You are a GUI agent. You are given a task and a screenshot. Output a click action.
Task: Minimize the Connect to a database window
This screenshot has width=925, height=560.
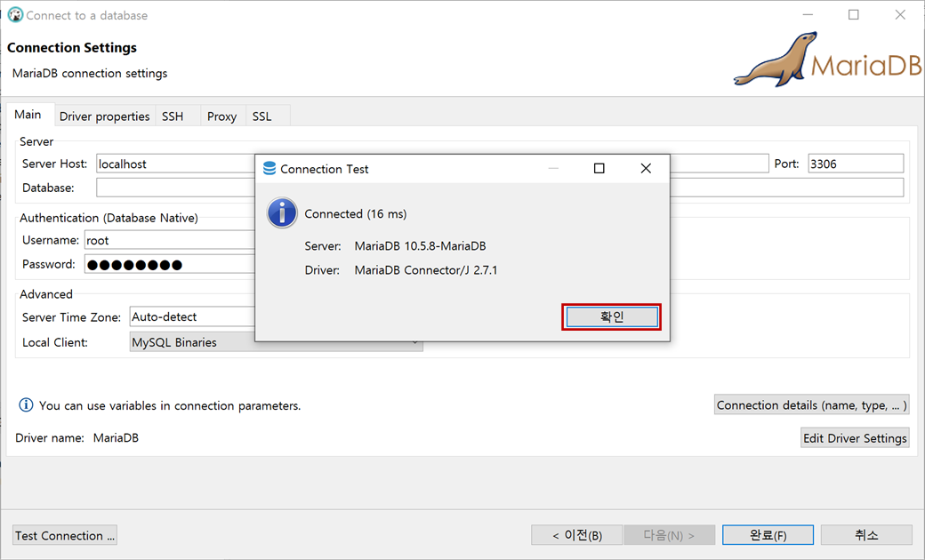(808, 15)
